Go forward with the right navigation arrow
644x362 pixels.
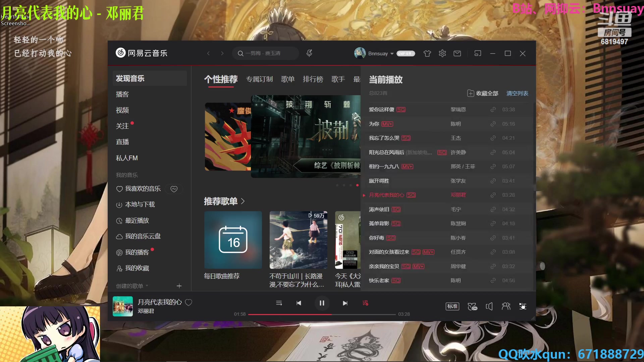[x=222, y=53]
